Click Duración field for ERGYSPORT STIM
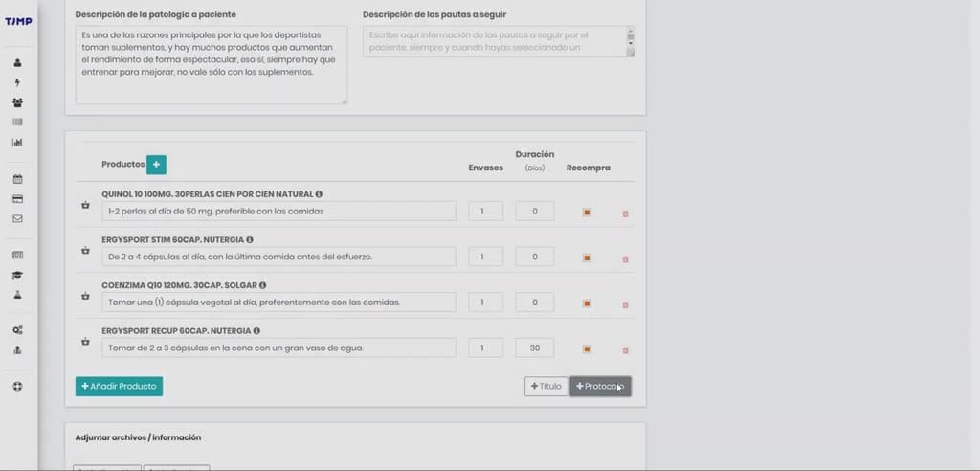Screen dimensions: 980x471 coord(535,257)
